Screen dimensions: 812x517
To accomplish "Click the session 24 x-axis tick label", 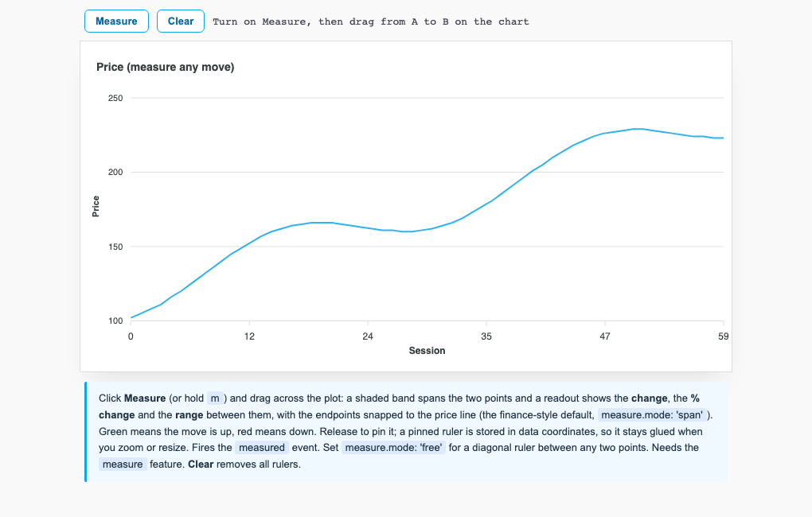I will 368,336.
